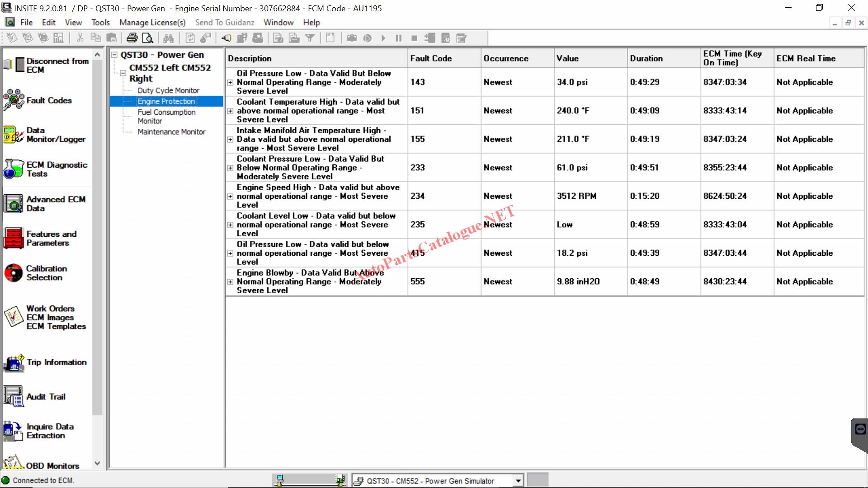Click the Print Preview magnifier icon
The height and width of the screenshot is (488, 868).
click(147, 38)
